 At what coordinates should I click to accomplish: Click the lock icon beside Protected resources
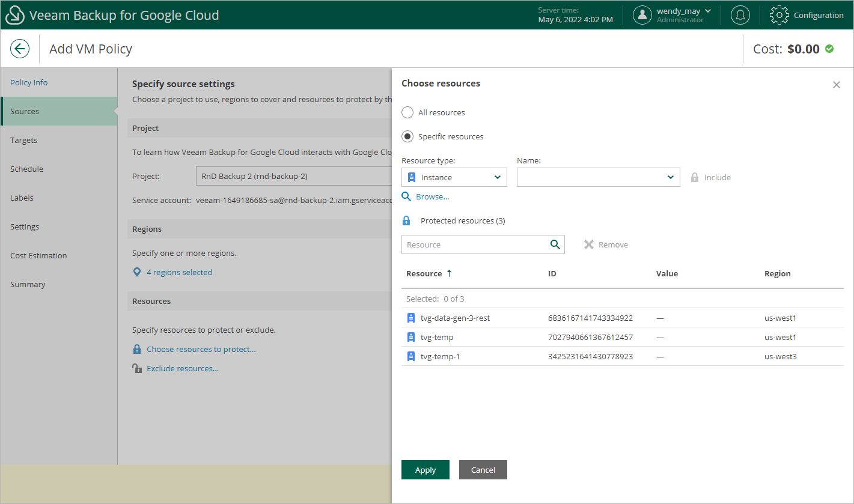click(x=406, y=220)
